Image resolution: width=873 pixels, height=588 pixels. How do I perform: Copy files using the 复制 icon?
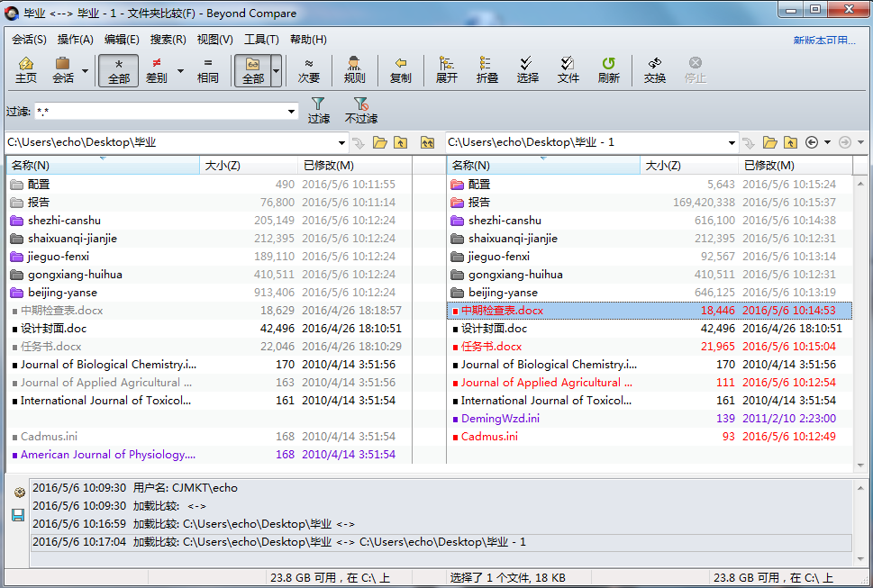tap(399, 70)
